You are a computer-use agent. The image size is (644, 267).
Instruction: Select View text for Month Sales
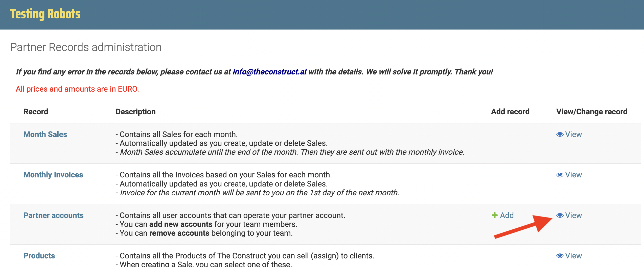pyautogui.click(x=573, y=135)
